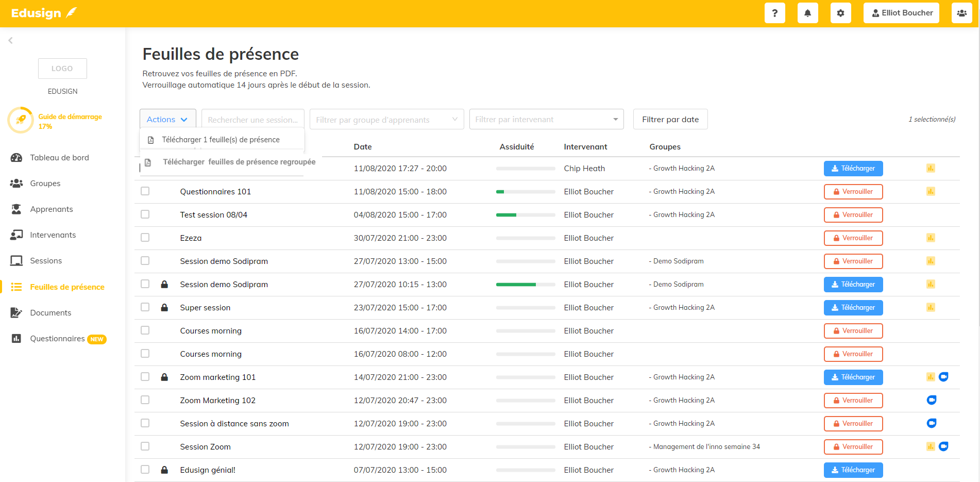Lock the Test session 08/04 sheet
Image resolution: width=980 pixels, height=482 pixels.
click(853, 214)
